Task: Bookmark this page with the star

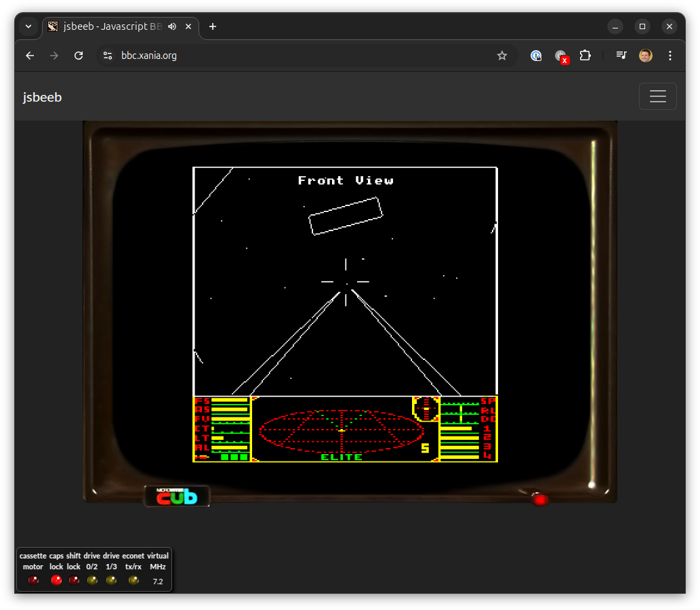Action: 502,56
